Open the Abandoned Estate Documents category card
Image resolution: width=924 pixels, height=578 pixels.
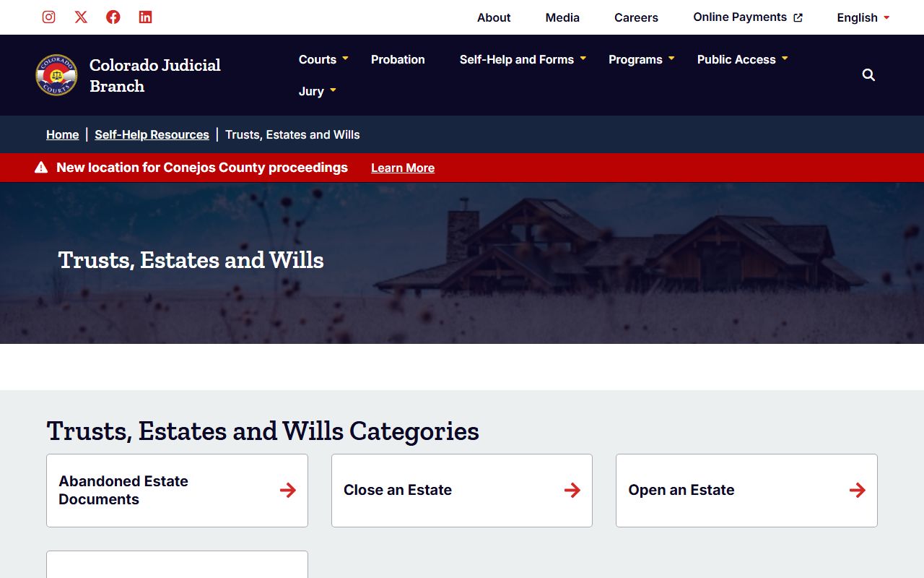tap(177, 491)
